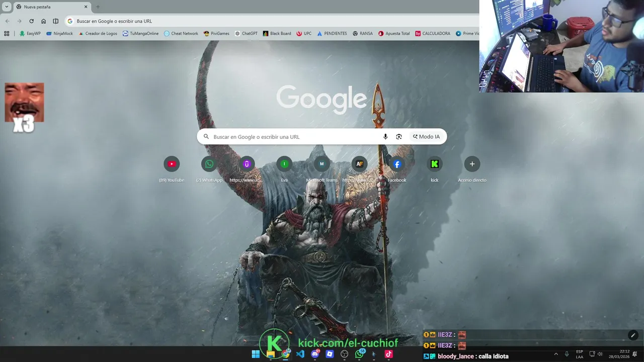This screenshot has width=644, height=362.
Task: Close the Nueva pestaña tab
Action: [x=86, y=7]
